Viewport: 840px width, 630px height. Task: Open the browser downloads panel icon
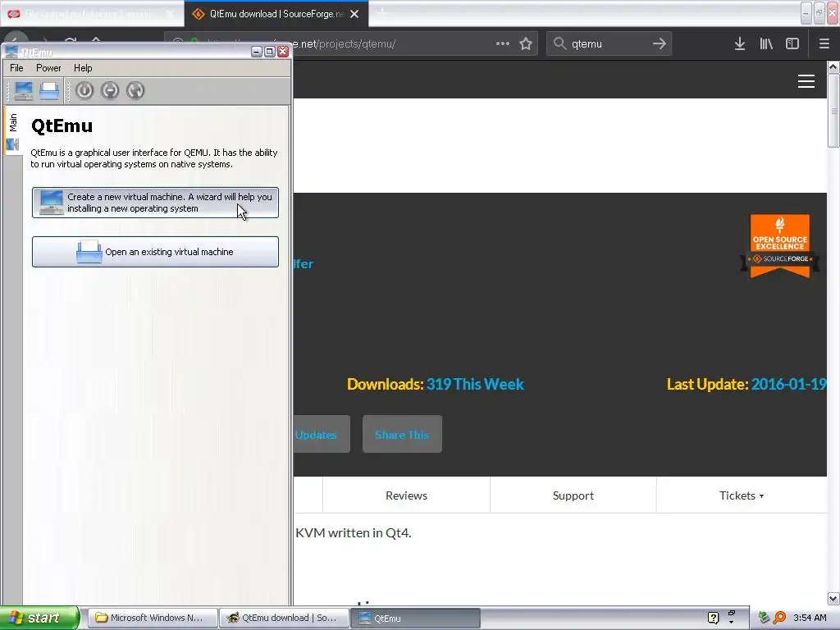(740, 44)
